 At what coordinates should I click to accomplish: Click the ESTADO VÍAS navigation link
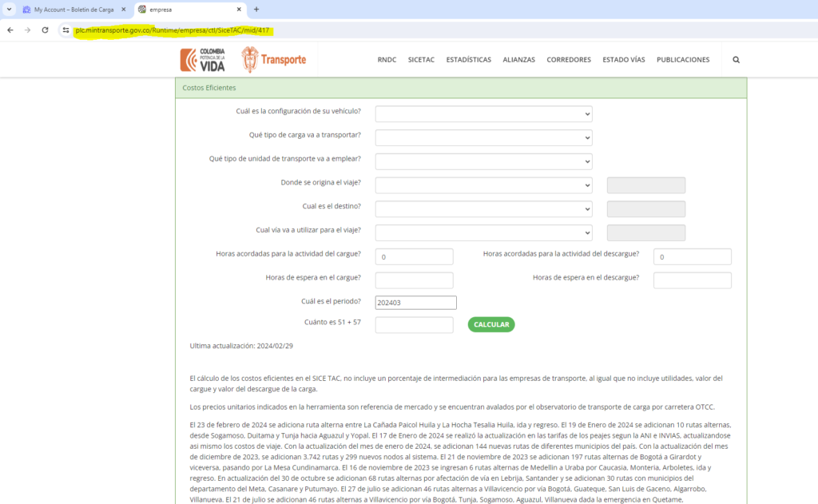pyautogui.click(x=623, y=60)
